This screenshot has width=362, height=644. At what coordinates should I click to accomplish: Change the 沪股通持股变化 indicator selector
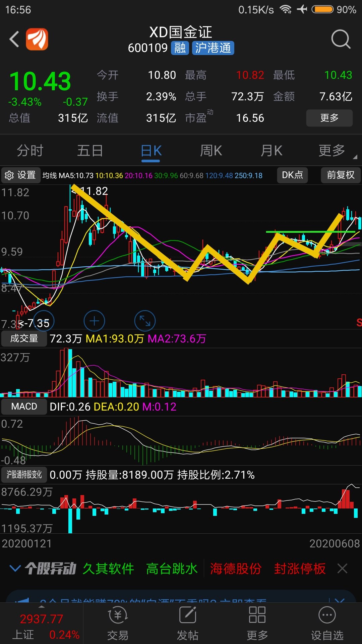[x=24, y=475]
